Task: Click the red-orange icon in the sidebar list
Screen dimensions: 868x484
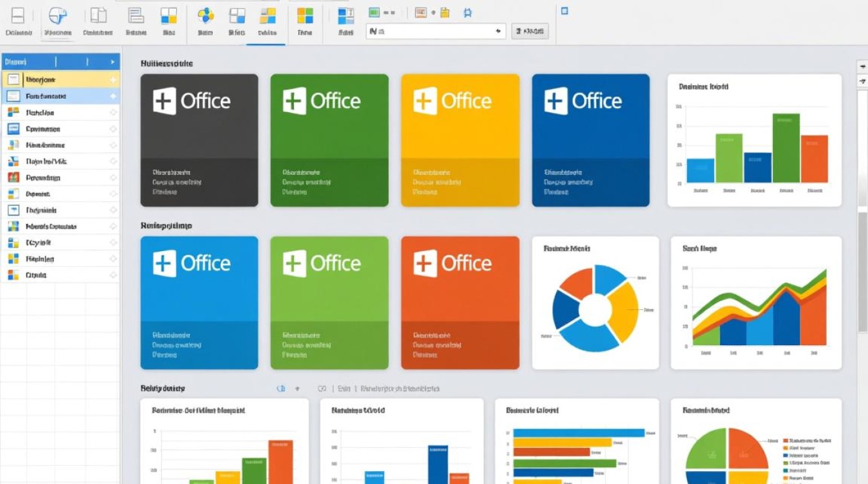Action: click(x=14, y=177)
